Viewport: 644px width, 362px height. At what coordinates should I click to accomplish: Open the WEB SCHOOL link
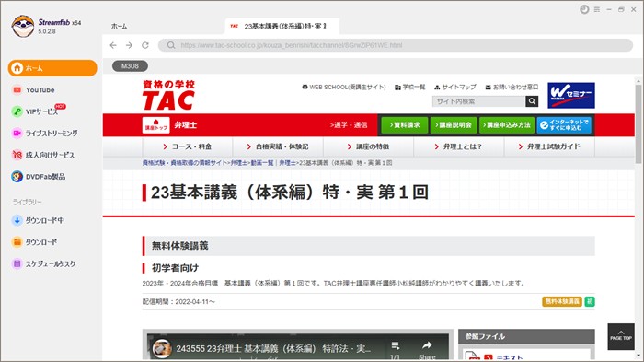(344, 88)
